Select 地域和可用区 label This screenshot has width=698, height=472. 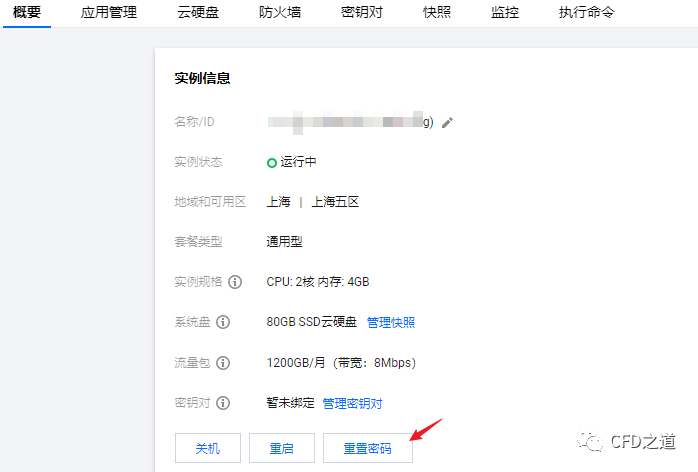tap(210, 202)
